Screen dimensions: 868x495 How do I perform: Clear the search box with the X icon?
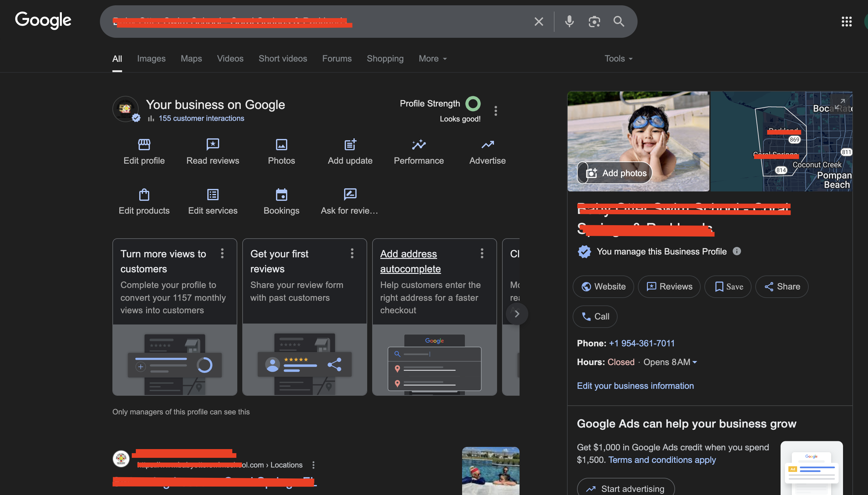[x=539, y=22]
